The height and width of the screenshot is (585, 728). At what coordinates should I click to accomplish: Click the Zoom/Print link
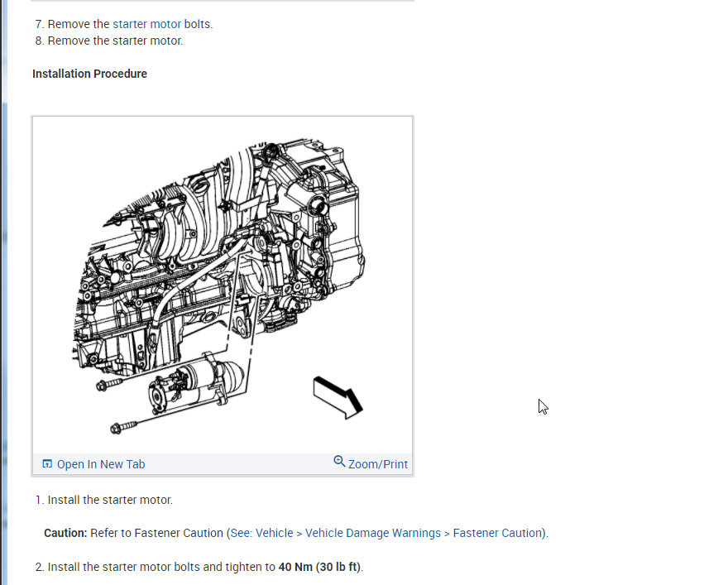point(377,464)
